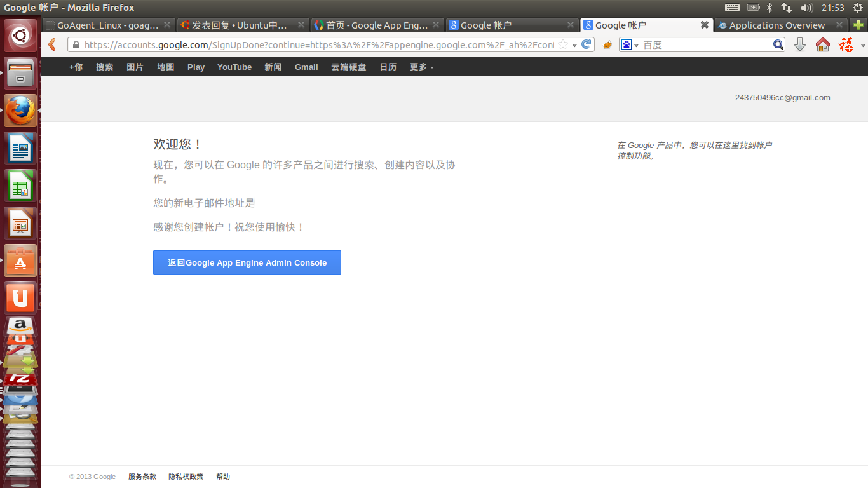Open Ubuntu Dash home in launcher

tap(21, 36)
